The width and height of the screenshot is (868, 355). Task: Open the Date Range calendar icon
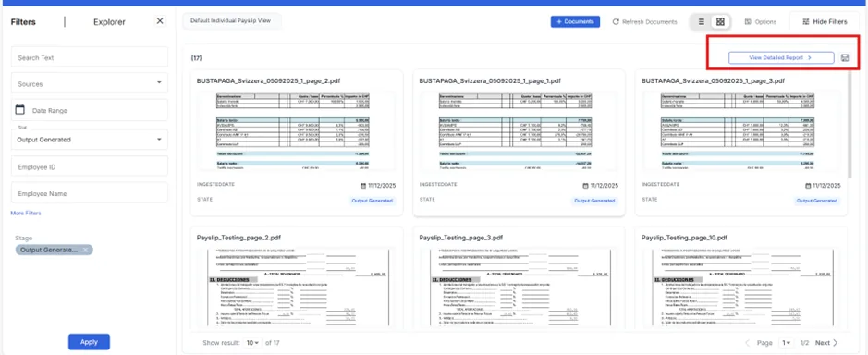(x=20, y=110)
